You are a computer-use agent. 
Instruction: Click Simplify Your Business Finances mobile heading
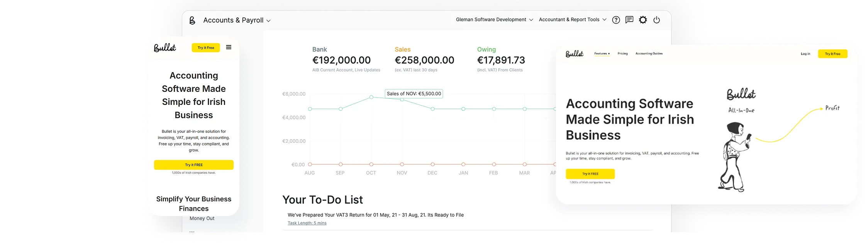click(194, 204)
